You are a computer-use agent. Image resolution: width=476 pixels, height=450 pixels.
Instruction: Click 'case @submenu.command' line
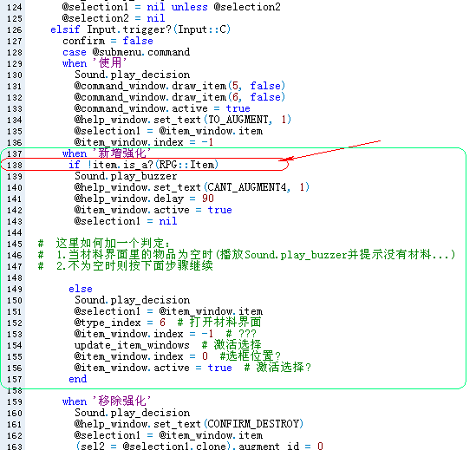tap(126, 52)
